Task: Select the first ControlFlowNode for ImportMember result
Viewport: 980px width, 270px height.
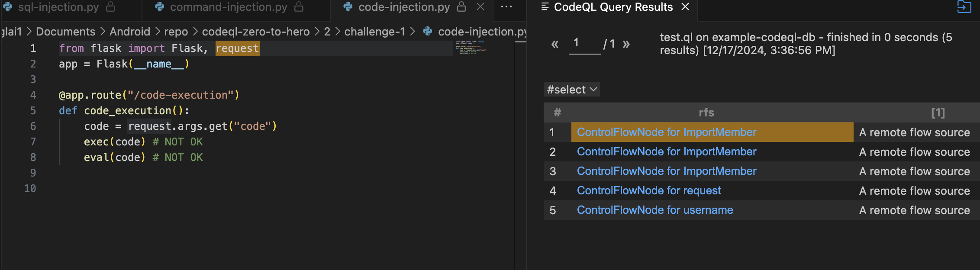Action: click(666, 132)
